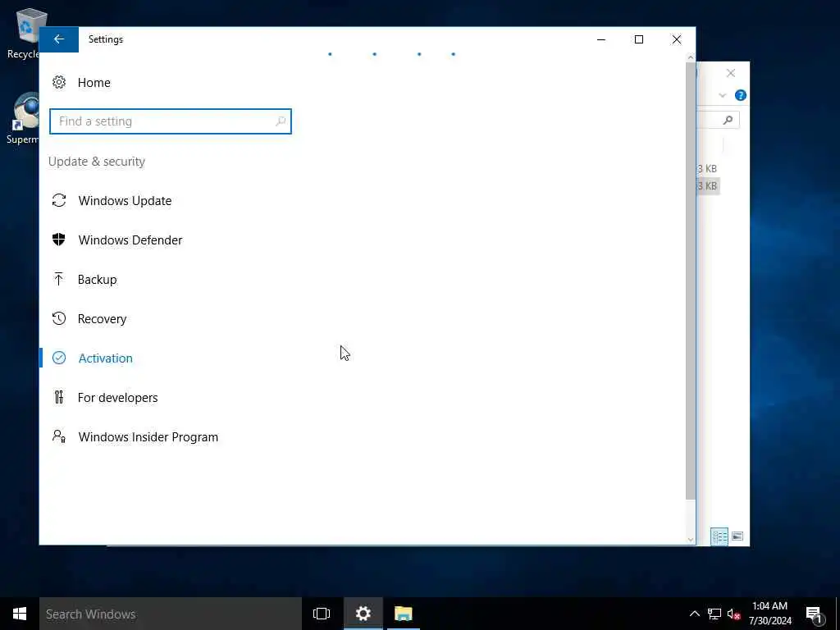Click the search magnifier in File Explorer
This screenshot has width=840, height=630.
coord(728,120)
